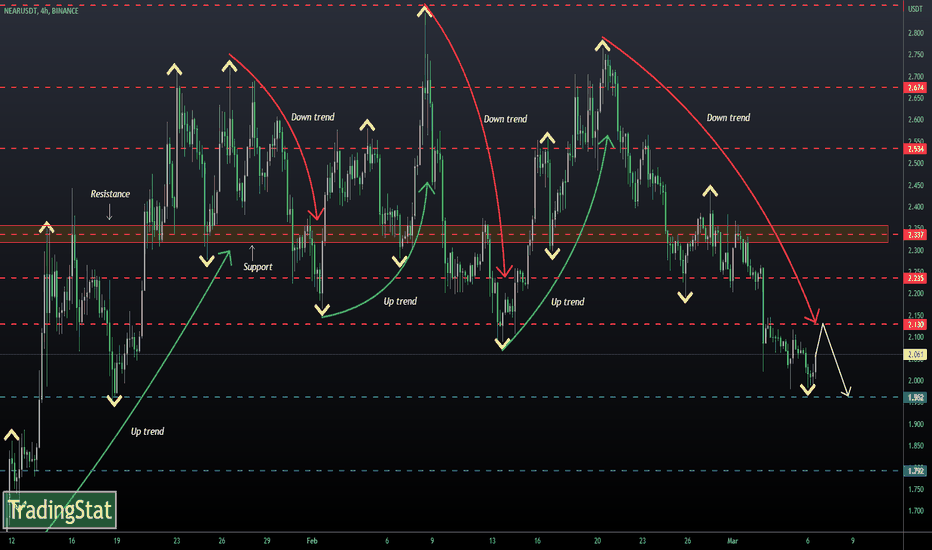
Task: Click the 2.600 tick on price axis
Action: [x=916, y=120]
